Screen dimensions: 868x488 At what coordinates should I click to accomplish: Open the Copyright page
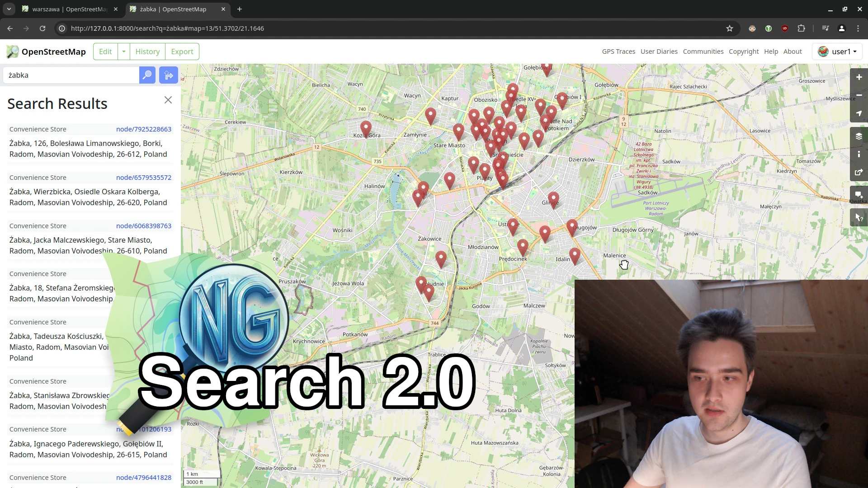(744, 52)
